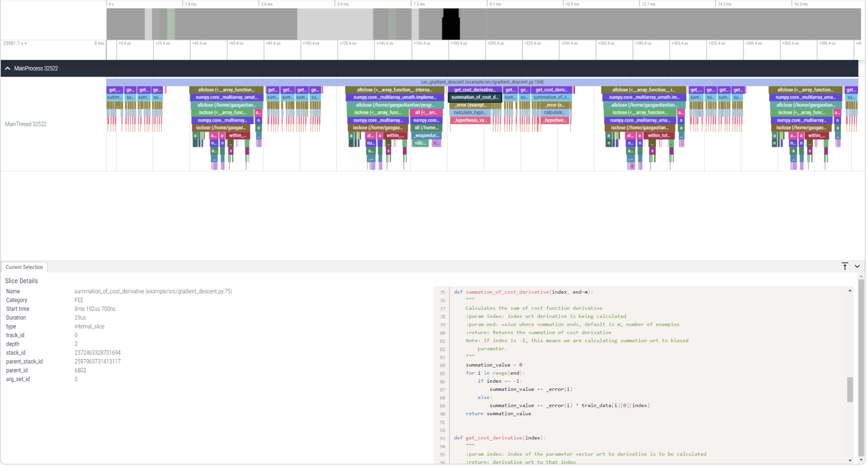Click the +185.4 us ruler tick
868x467 pixels.
click(458, 43)
